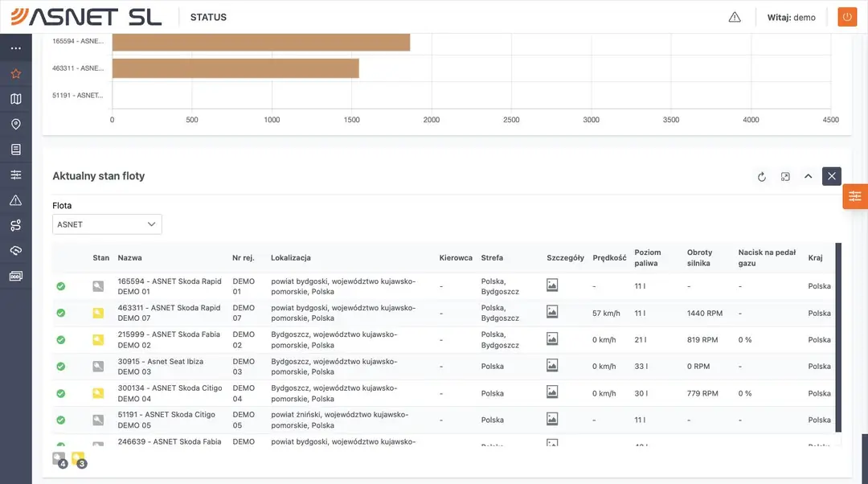Click the Witaj: demo user label

(791, 17)
